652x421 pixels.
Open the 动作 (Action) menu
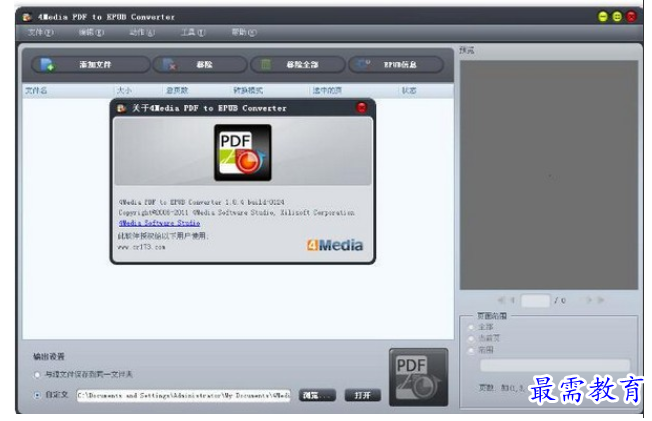142,32
